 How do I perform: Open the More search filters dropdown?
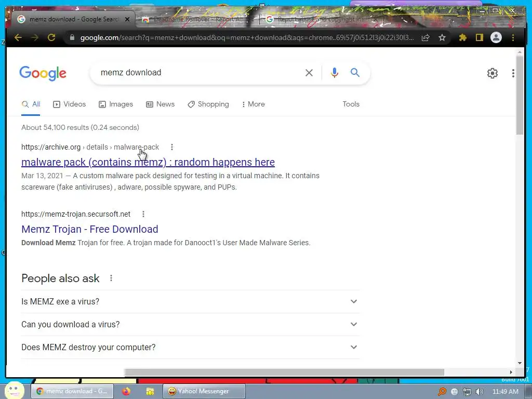click(253, 104)
